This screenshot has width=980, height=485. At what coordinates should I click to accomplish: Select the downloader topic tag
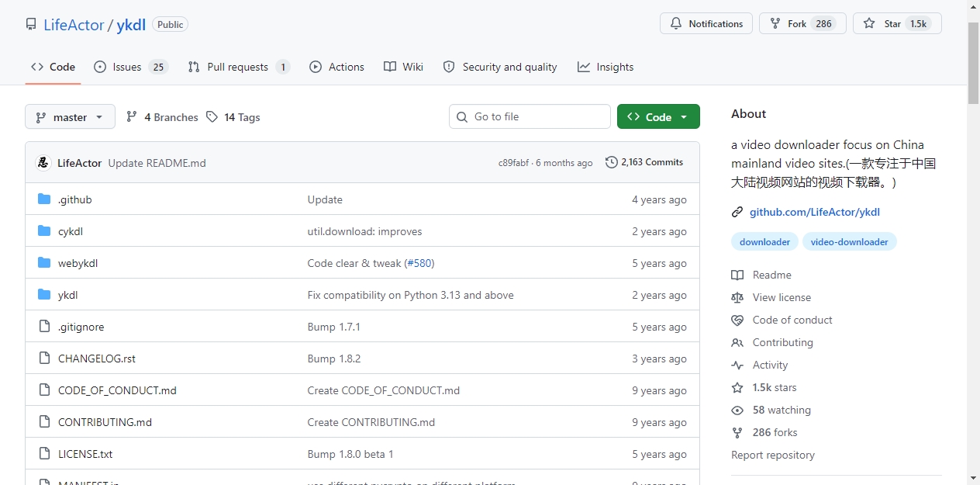tap(764, 242)
